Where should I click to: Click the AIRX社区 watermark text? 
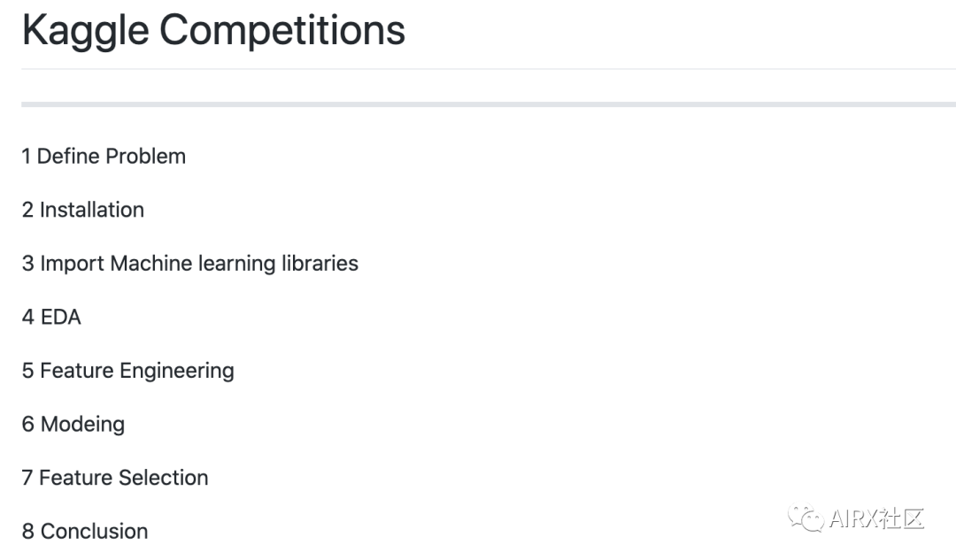876,518
